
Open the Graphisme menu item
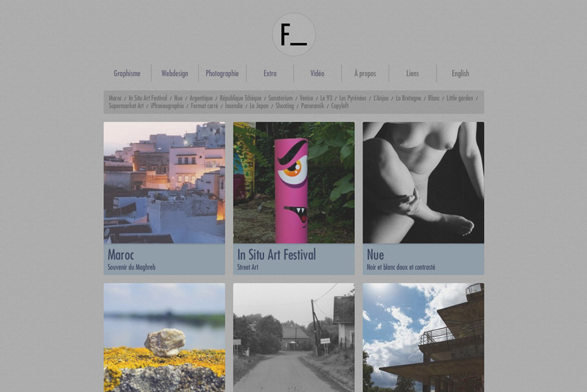[x=127, y=74]
